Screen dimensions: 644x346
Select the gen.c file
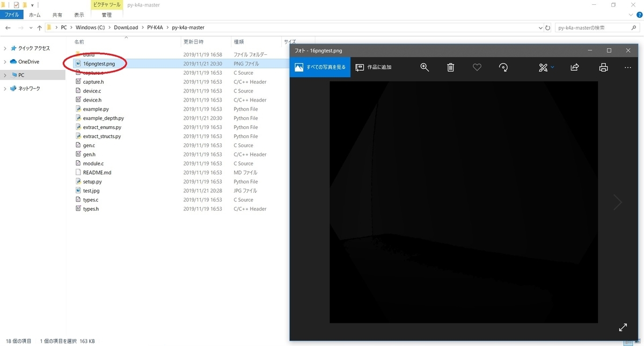pyautogui.click(x=89, y=146)
